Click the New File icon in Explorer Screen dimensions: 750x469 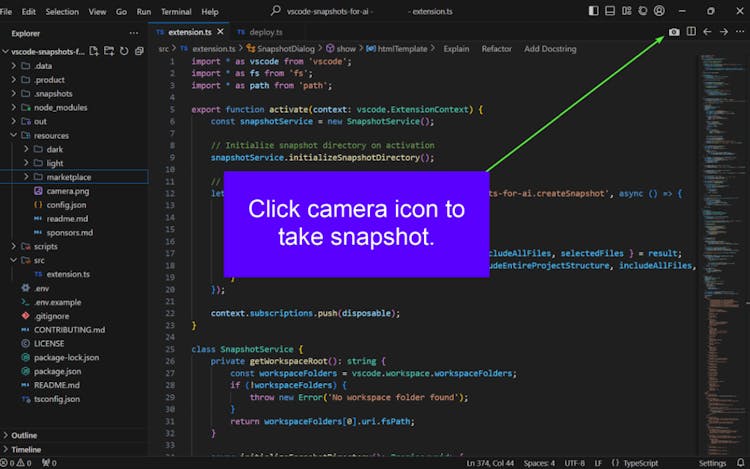click(x=94, y=51)
